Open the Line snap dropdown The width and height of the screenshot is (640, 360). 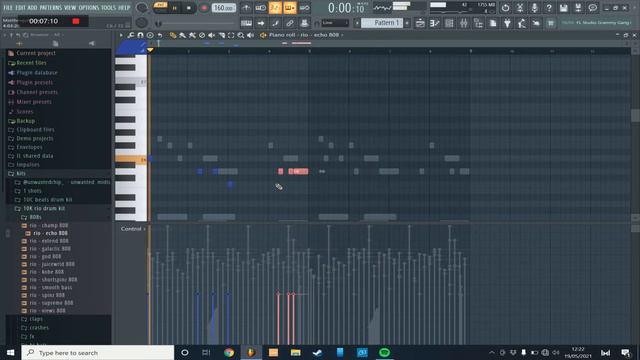pos(334,23)
